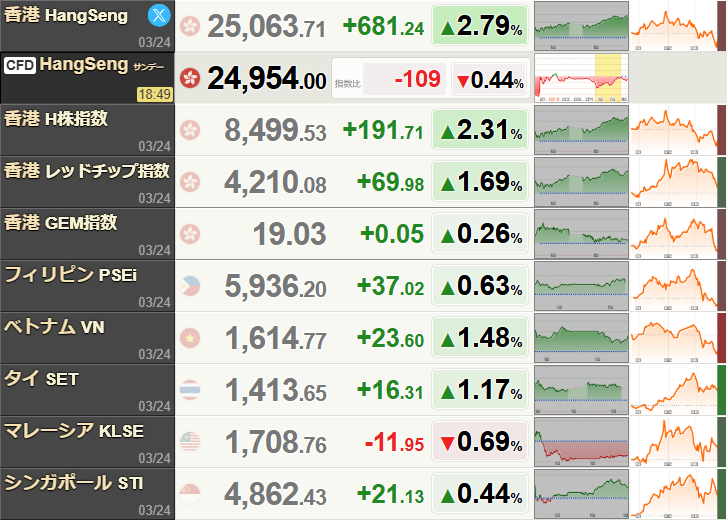The image size is (727, 520).
Task: Click the intraday chart in the レッドチップ指数 row
Action: (x=581, y=182)
